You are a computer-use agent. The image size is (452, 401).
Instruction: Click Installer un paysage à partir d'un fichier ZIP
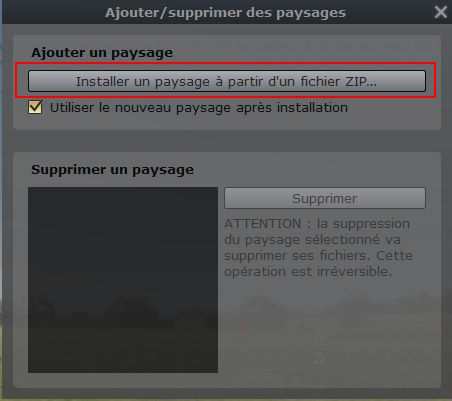click(227, 81)
